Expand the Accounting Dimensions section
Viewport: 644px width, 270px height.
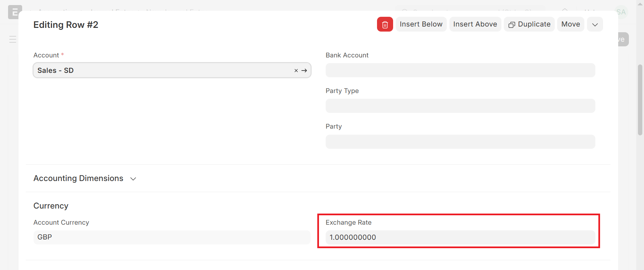85,178
